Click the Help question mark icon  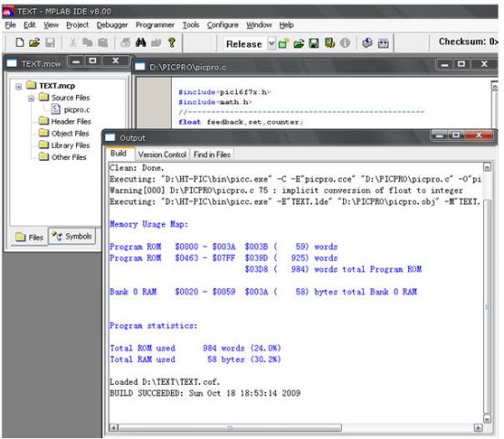click(x=172, y=42)
